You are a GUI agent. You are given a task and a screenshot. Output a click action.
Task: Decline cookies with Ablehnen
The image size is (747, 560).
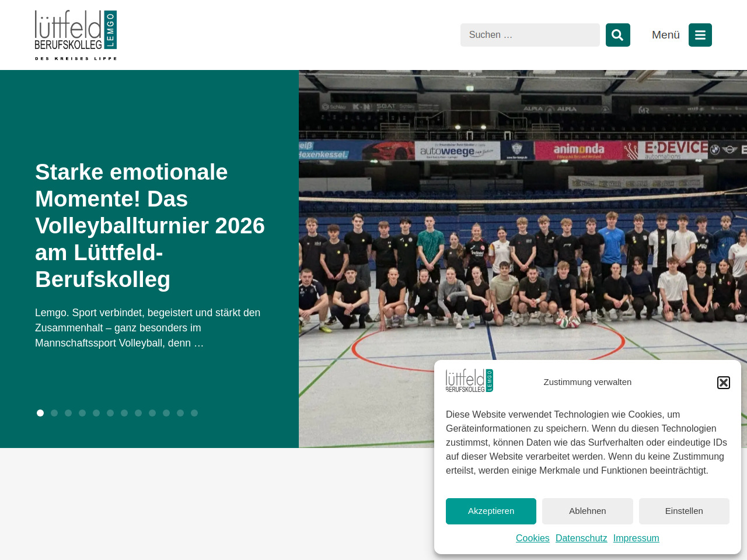587,511
